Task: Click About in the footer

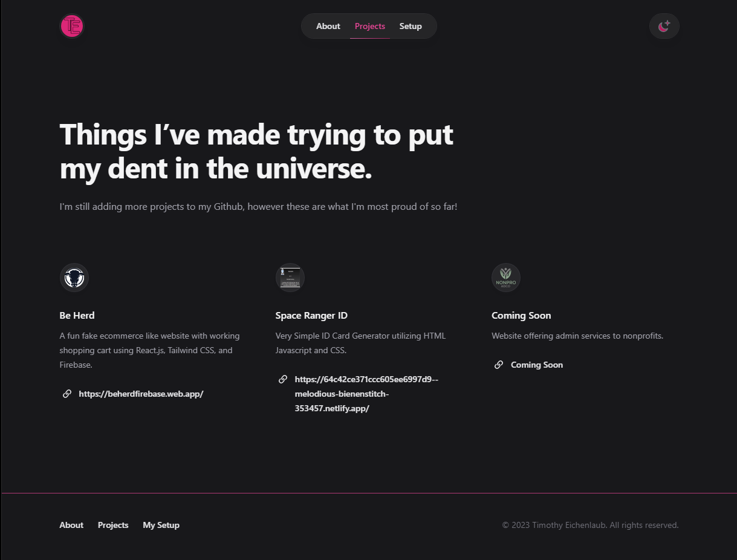Action: (71, 525)
